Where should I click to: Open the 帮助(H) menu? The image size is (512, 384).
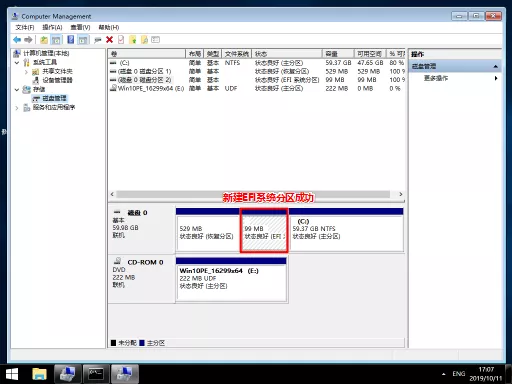(109, 27)
